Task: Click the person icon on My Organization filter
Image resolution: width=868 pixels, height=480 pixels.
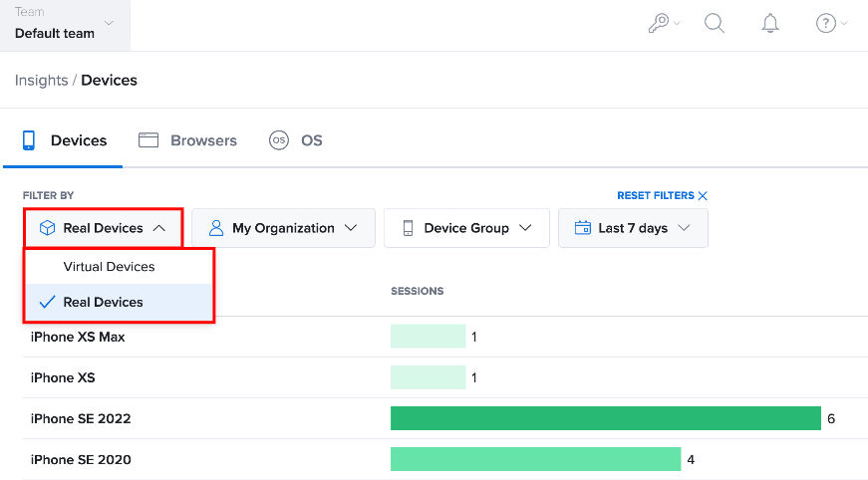Action: 216,228
